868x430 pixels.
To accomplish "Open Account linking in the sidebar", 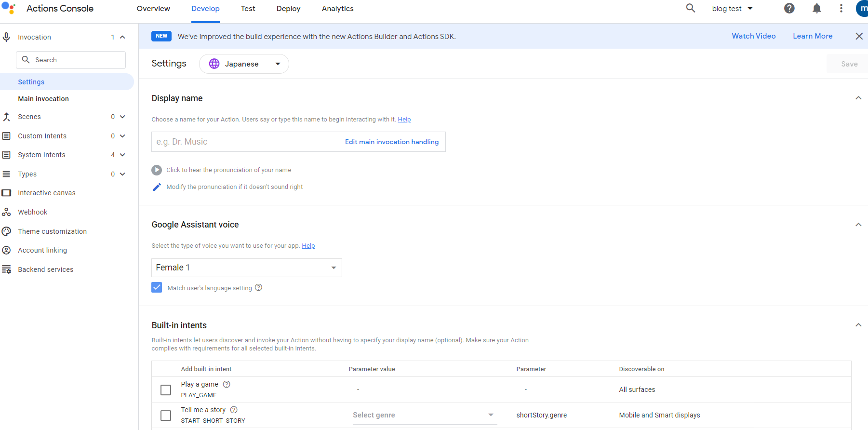I will pos(42,250).
